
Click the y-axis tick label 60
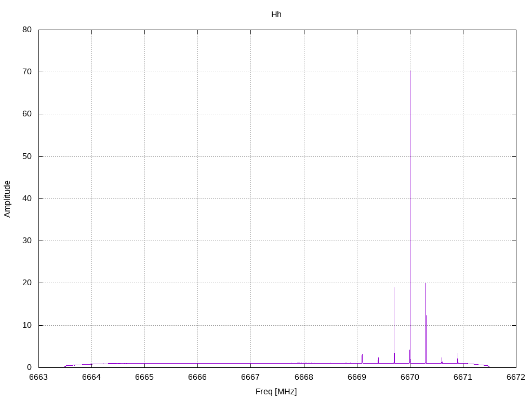[27, 114]
